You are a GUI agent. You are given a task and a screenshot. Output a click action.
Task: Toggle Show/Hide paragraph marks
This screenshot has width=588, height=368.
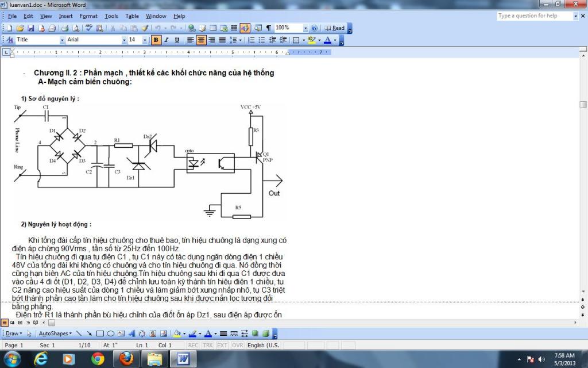tap(269, 28)
